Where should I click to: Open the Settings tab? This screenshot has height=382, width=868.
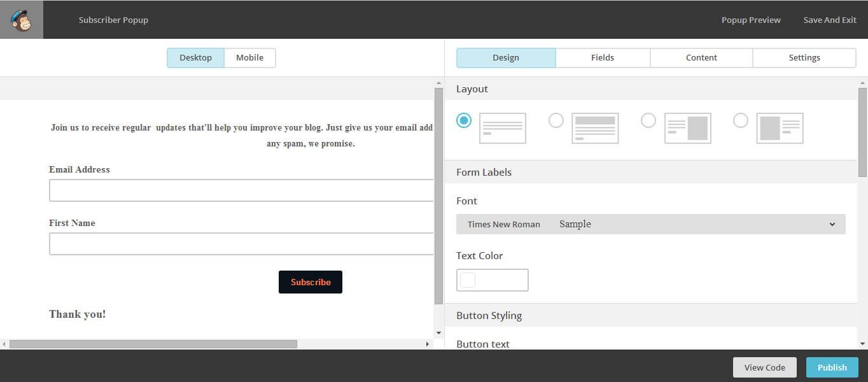tap(804, 57)
